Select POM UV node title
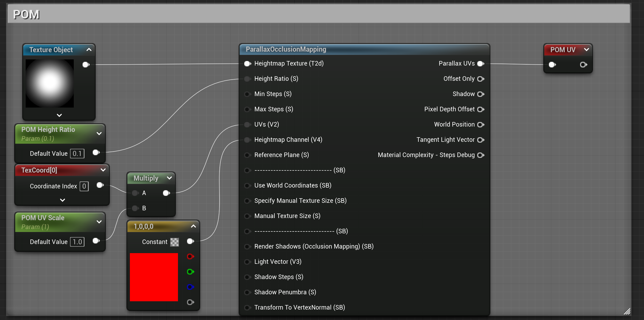 [x=563, y=50]
